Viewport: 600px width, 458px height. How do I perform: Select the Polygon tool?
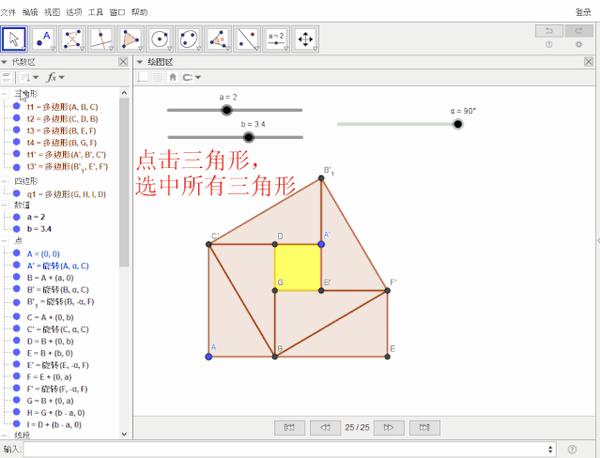(x=130, y=39)
